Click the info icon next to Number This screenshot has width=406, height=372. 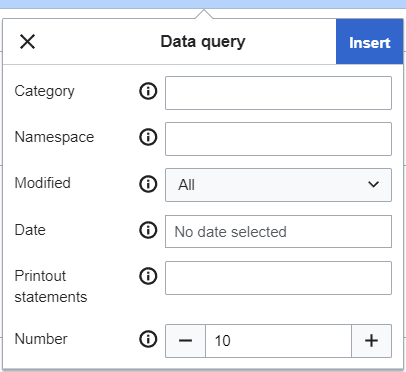[x=148, y=339]
